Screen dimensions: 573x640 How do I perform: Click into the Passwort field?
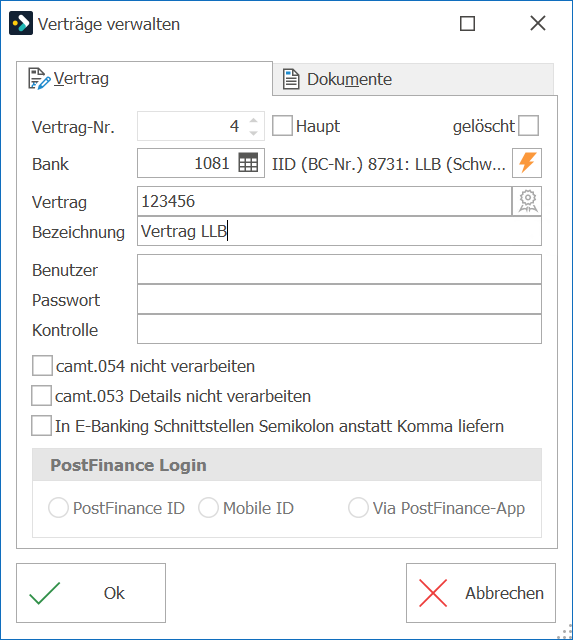[339, 299]
